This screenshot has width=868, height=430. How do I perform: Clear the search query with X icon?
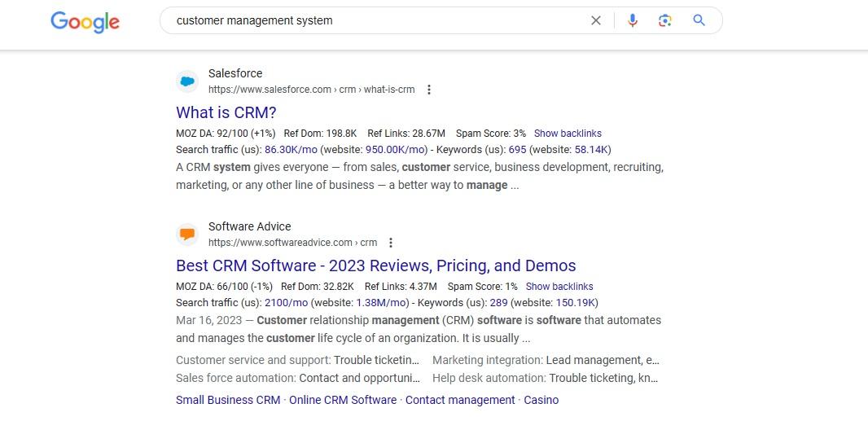(x=596, y=20)
